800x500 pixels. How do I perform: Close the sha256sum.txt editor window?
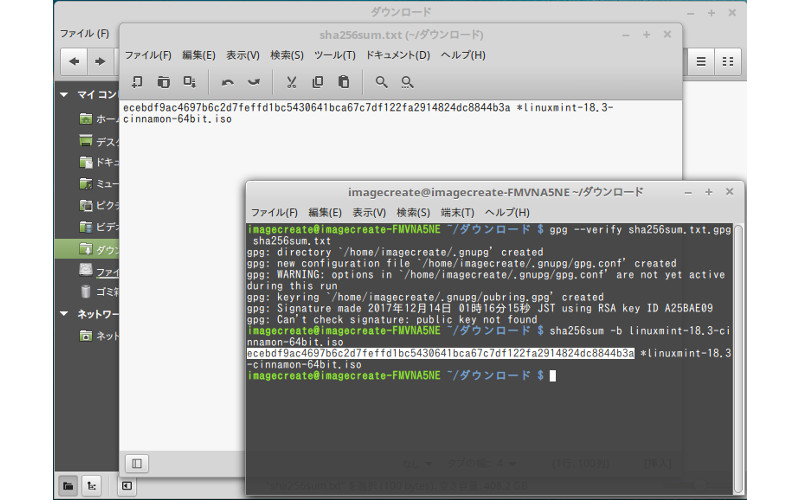point(667,34)
